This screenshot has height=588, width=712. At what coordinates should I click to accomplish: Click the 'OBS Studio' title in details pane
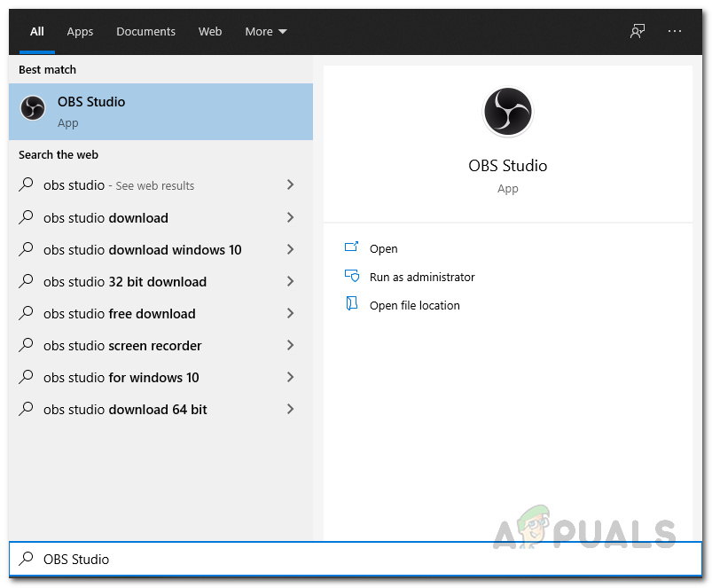508,166
